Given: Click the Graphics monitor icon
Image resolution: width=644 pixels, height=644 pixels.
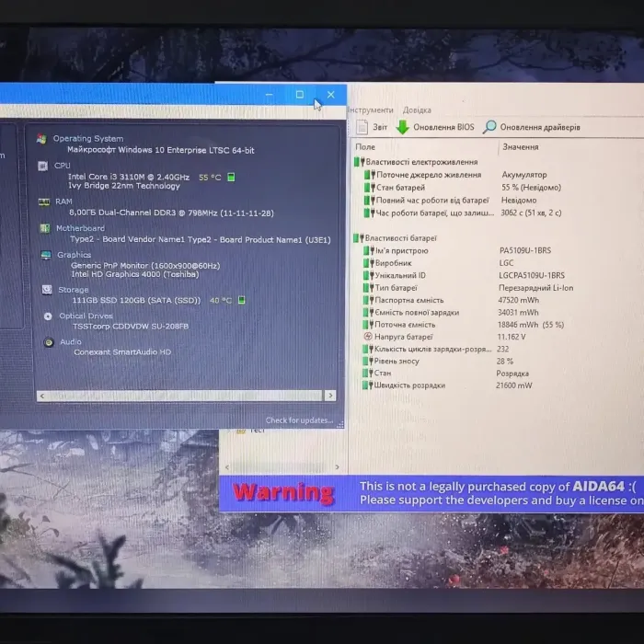Looking at the screenshot, I should (x=46, y=256).
